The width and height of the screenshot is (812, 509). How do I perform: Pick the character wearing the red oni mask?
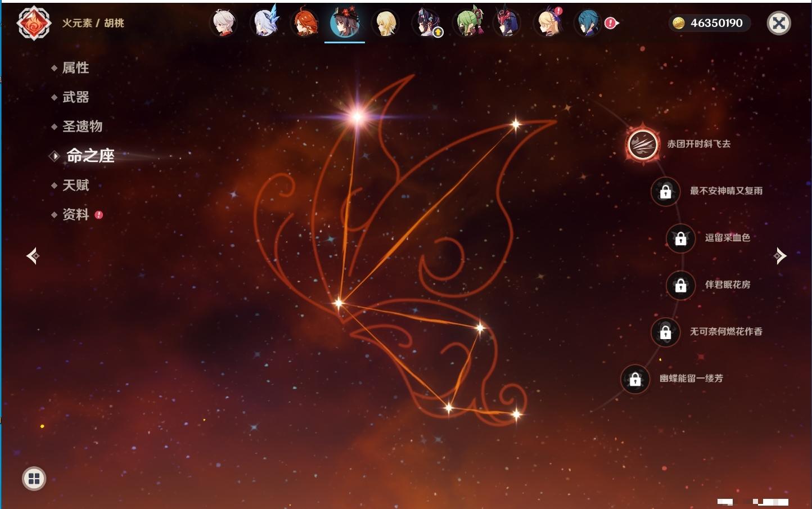point(507,24)
